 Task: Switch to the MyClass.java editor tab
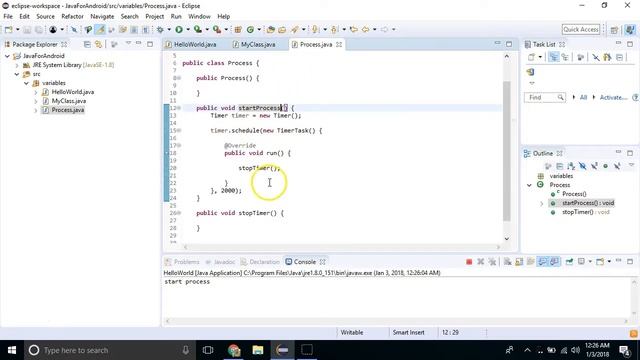click(x=254, y=44)
